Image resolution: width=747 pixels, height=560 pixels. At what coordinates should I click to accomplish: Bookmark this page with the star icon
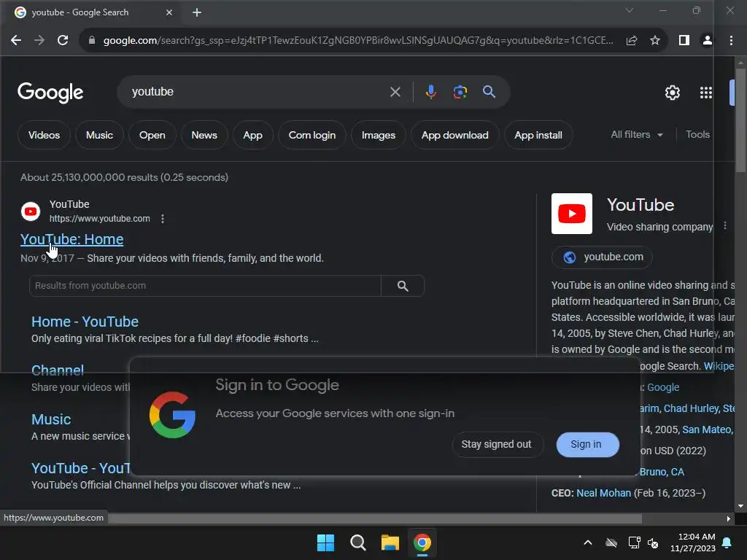[655, 41]
